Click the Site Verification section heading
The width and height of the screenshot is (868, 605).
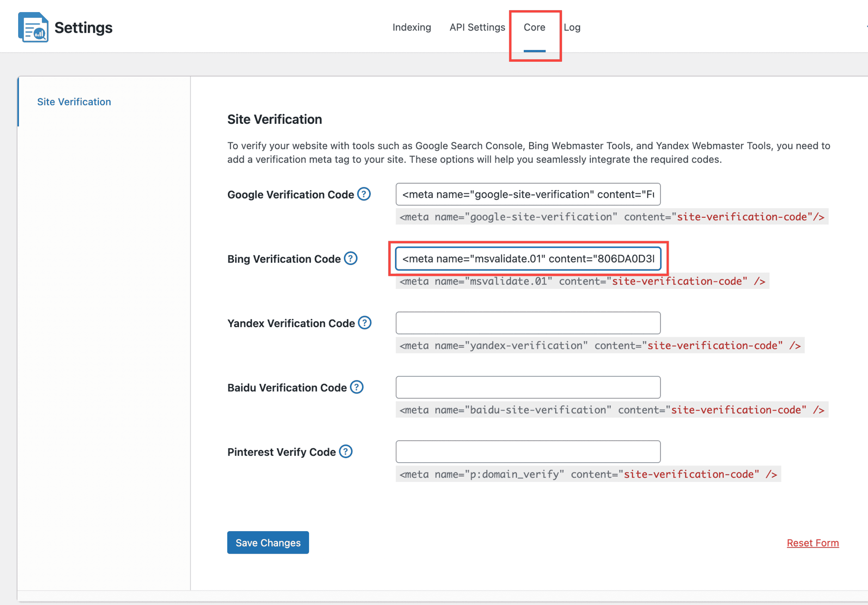(274, 119)
